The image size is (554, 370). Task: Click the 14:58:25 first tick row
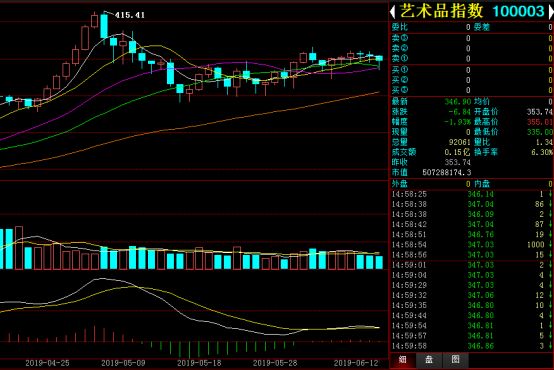471,194
